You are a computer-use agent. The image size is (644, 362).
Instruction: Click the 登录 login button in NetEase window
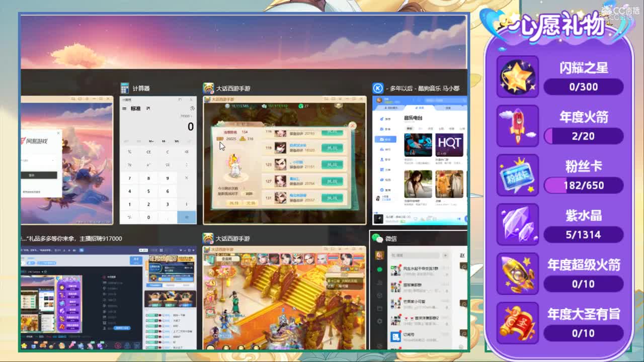(39, 175)
